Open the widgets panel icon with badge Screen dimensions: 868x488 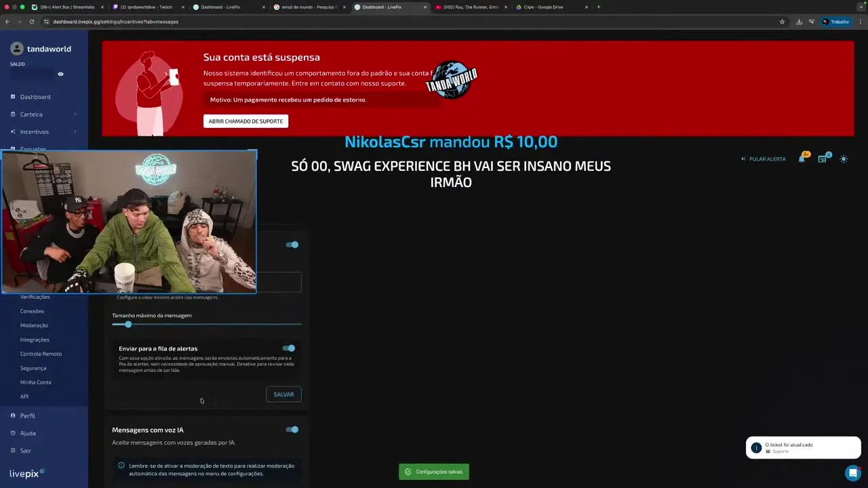823,159
